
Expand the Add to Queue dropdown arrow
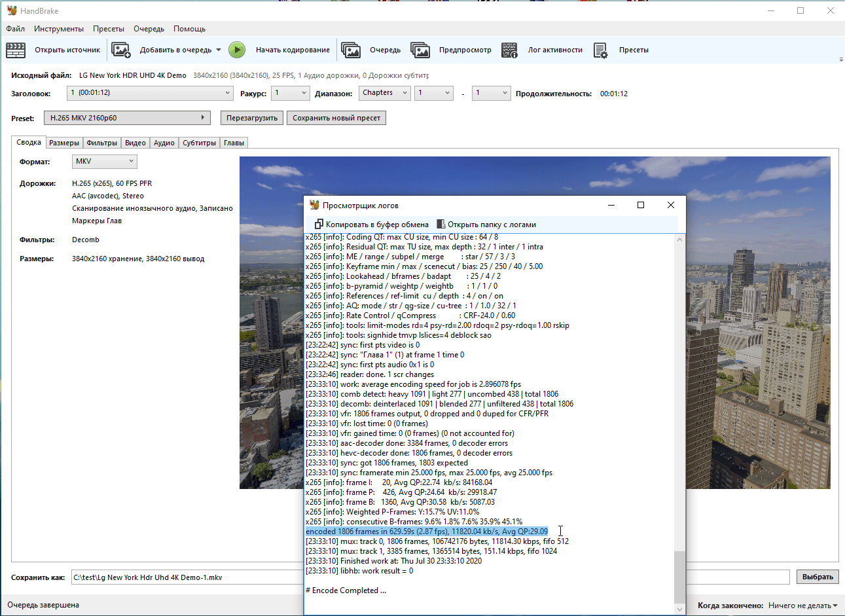pyautogui.click(x=219, y=50)
